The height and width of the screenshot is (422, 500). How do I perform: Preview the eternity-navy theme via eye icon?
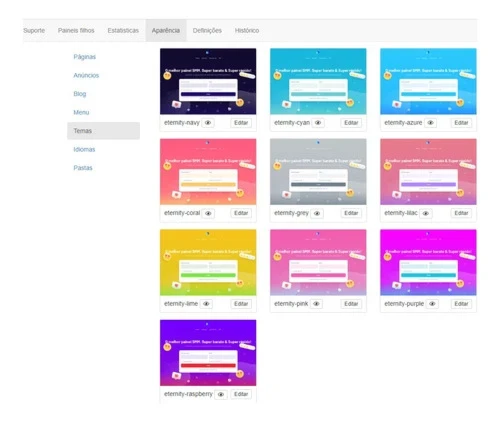(208, 123)
